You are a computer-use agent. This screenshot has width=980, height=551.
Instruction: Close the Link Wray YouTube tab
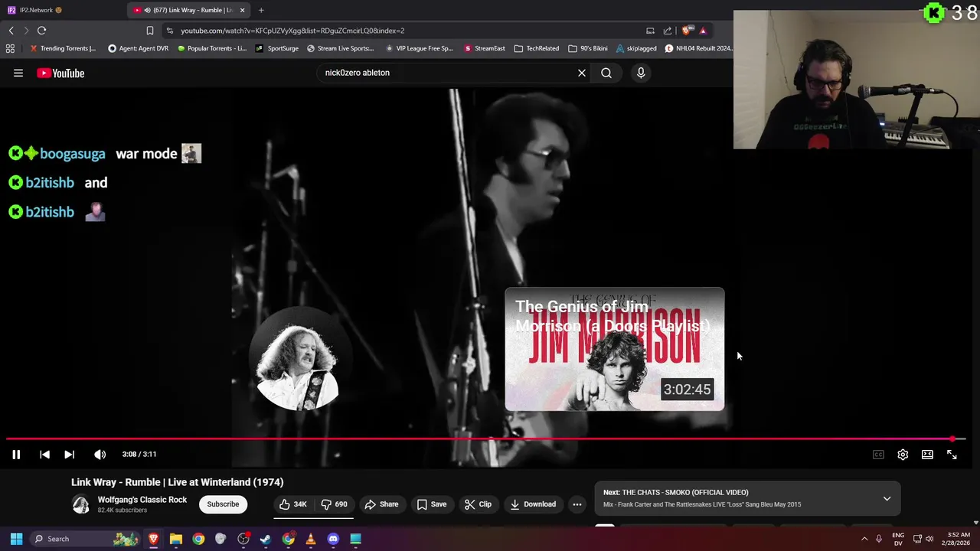coord(243,10)
